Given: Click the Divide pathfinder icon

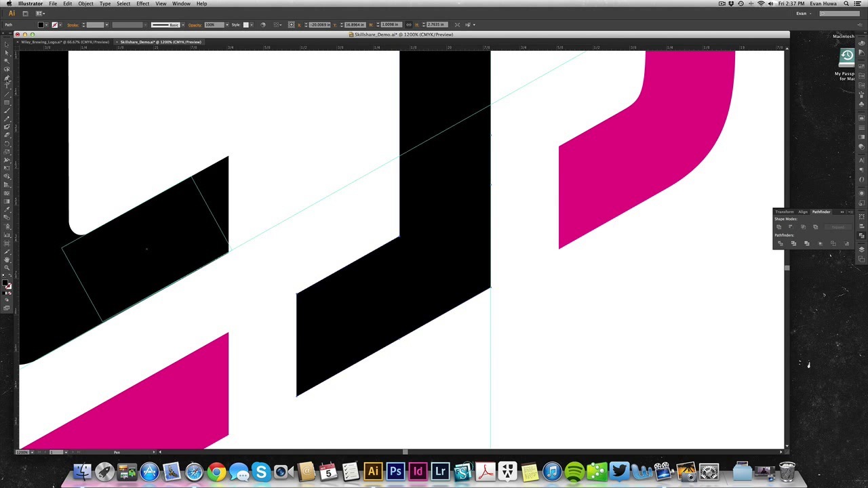Looking at the screenshot, I should (780, 243).
